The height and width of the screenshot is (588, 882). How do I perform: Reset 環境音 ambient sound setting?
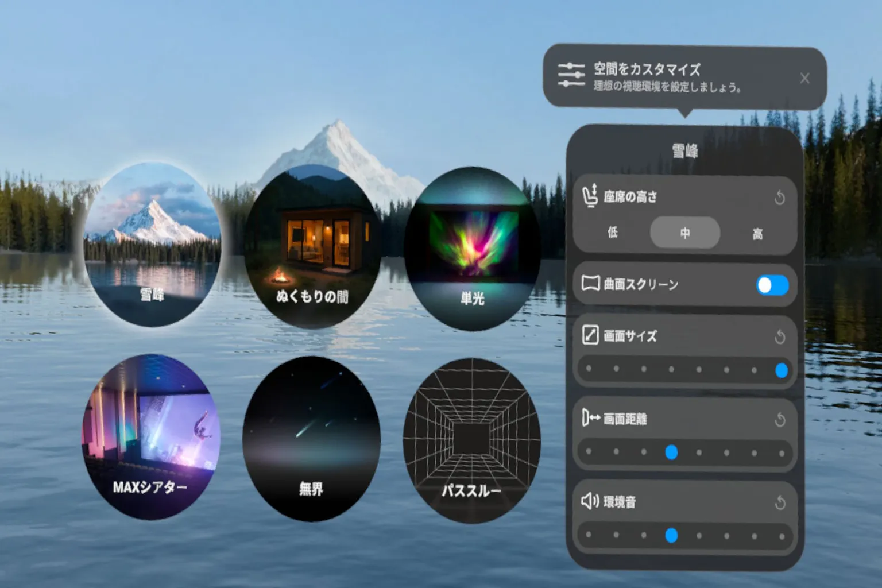779,503
